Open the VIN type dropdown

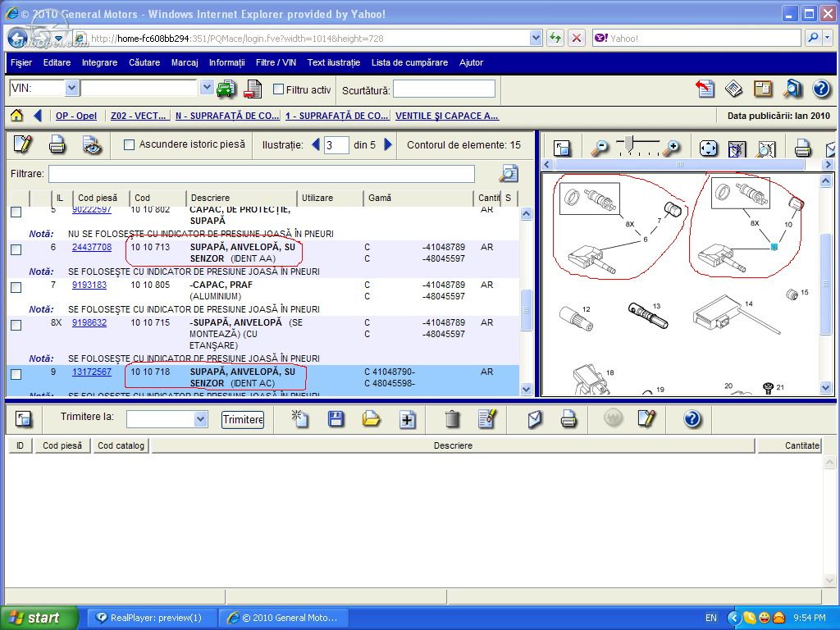coord(72,88)
